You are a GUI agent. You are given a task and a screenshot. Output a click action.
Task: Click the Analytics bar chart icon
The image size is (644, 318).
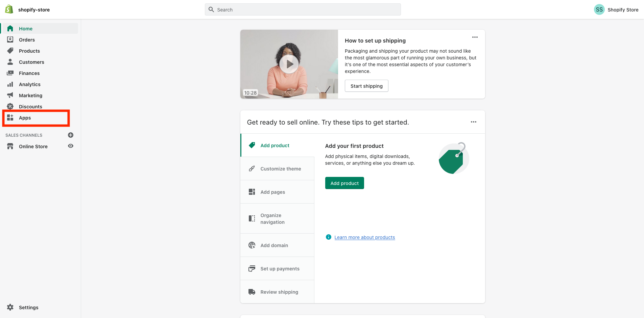coord(10,84)
